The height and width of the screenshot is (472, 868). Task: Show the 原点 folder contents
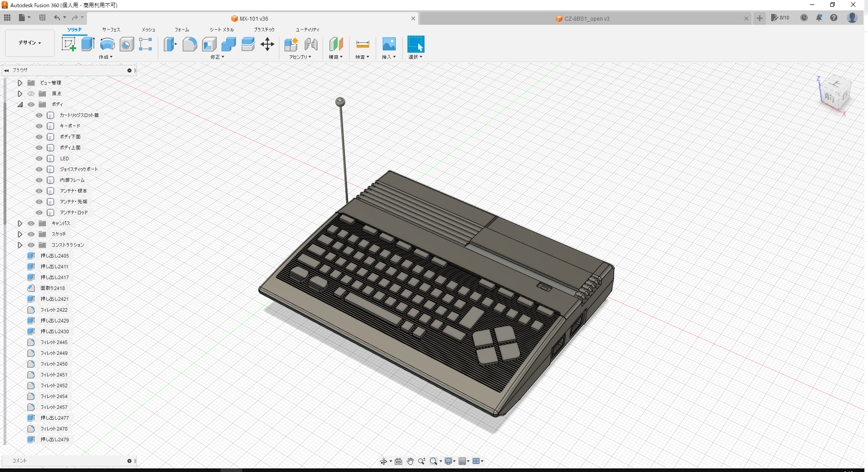pos(20,93)
